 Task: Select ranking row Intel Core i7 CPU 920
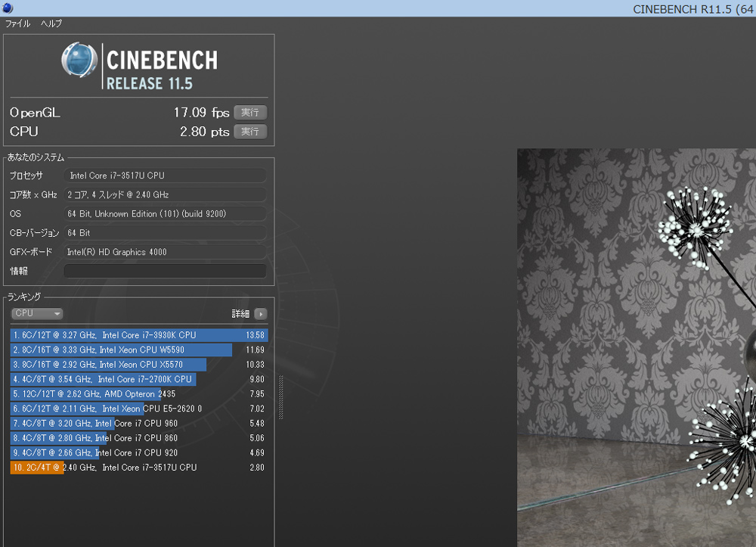pos(139,452)
